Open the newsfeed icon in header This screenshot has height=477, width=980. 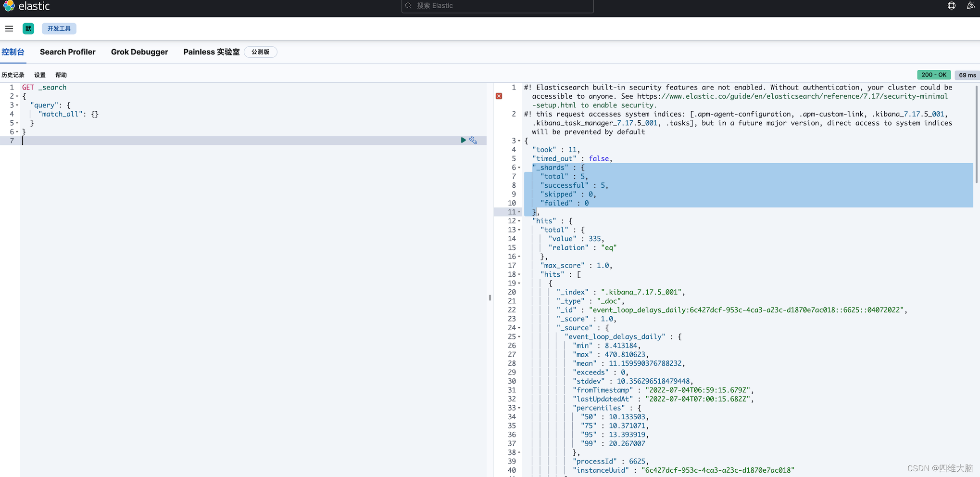tap(971, 6)
